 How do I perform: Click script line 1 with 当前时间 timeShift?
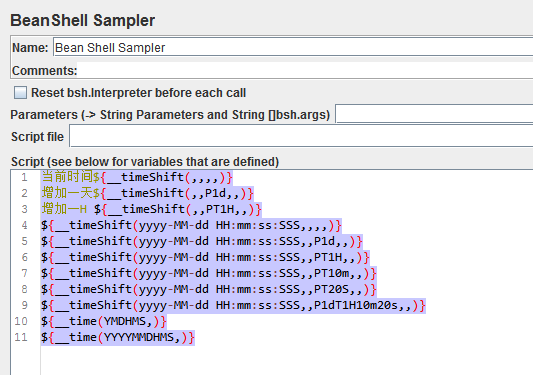click(137, 177)
